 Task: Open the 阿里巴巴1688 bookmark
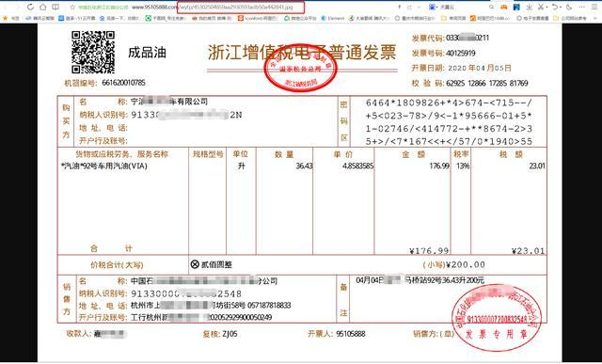tap(490, 18)
